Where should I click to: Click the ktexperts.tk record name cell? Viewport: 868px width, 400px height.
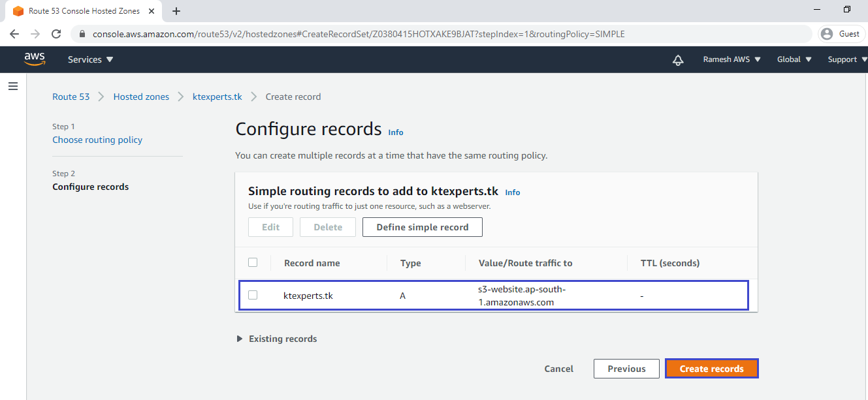pos(308,296)
